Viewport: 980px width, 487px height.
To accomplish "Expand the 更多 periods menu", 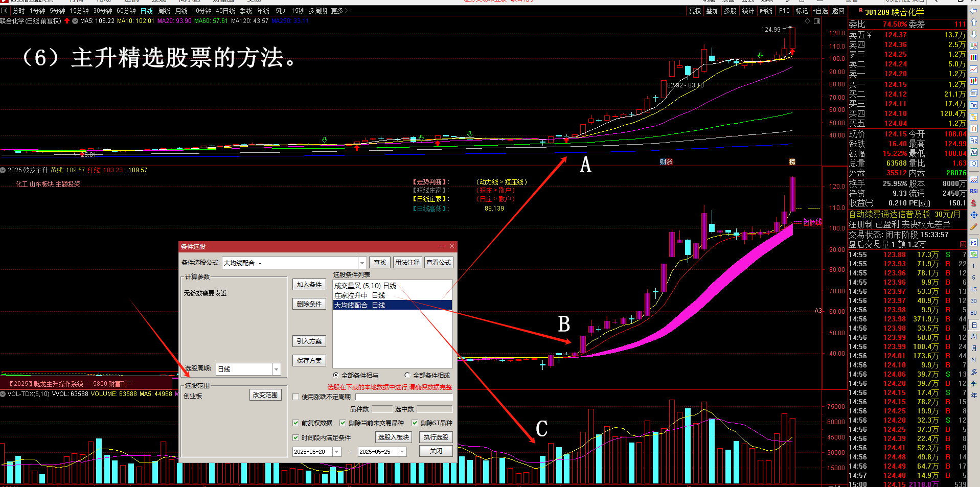I will [339, 10].
